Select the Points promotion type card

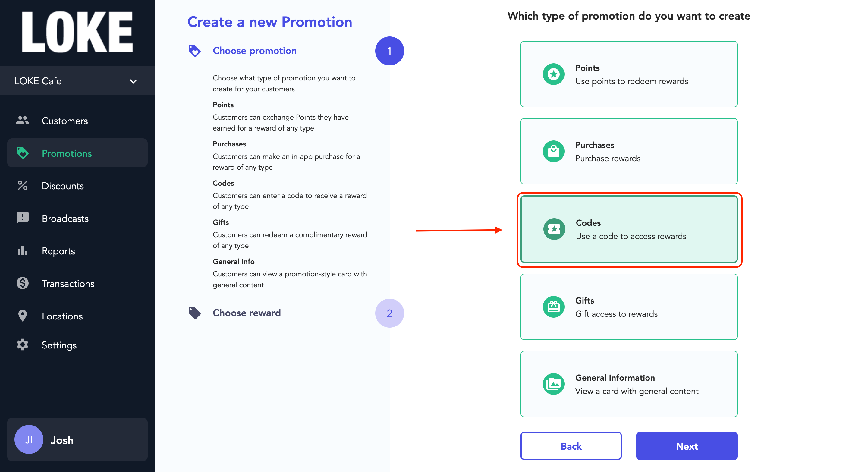[629, 74]
